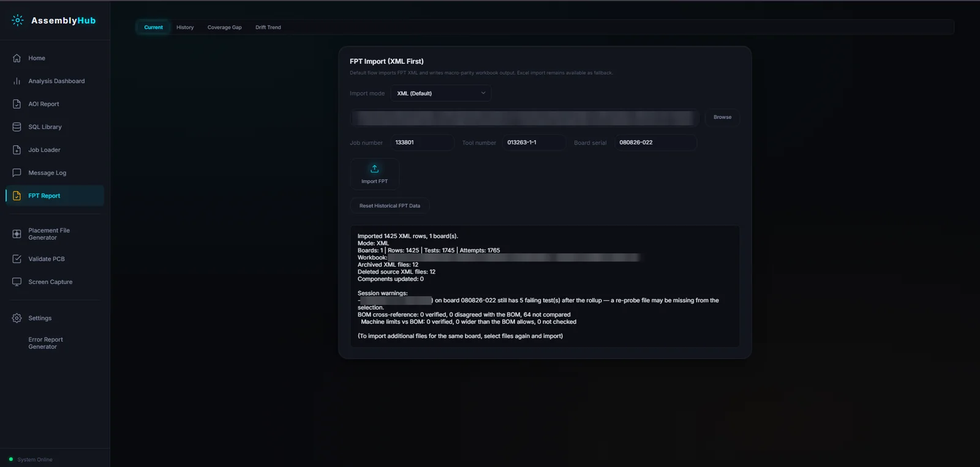Click the 'BOM cross-reference' result line
The image size is (980, 467).
[464, 315]
